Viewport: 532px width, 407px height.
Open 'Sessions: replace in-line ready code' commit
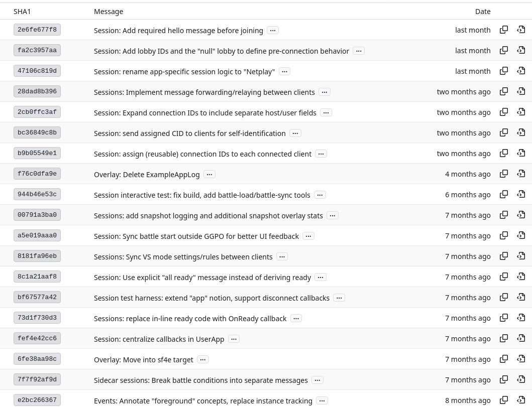click(x=190, y=319)
